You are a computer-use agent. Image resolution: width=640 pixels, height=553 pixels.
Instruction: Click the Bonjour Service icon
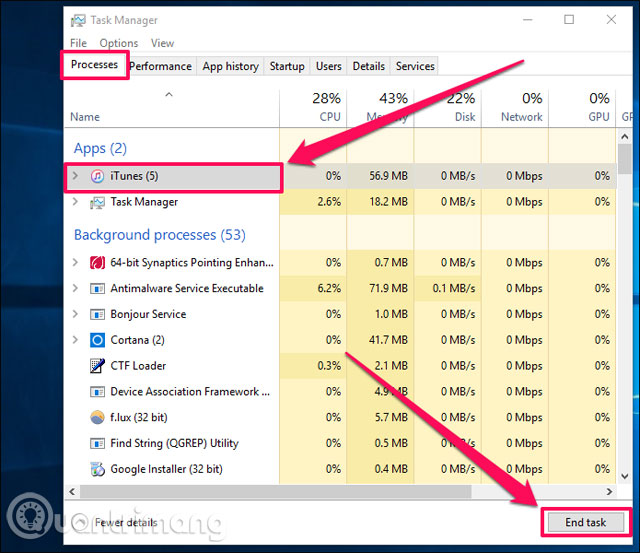pos(97,314)
